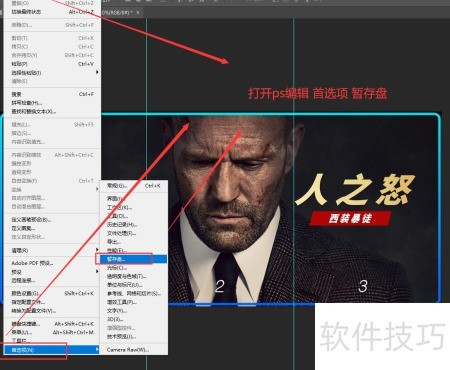Screen dimensions: 450x370
Task: Open 菜单 menus customization item
Action: (x=52, y=332)
